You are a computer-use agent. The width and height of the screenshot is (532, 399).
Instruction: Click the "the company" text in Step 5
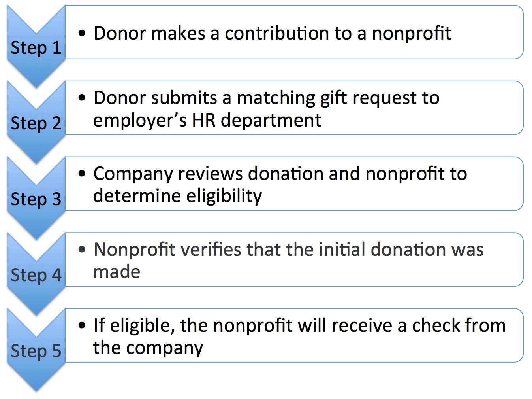tap(148, 348)
